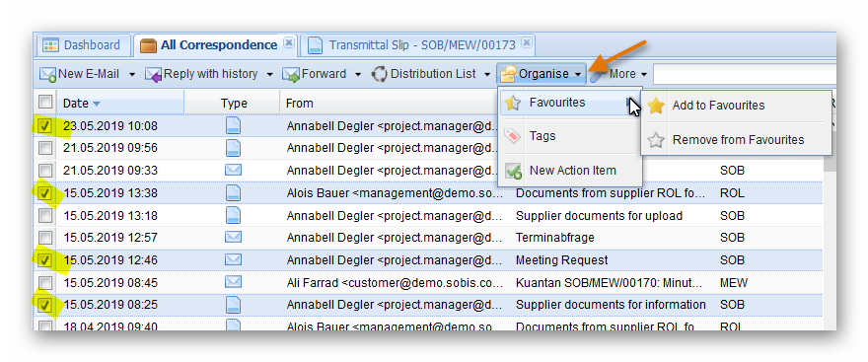Expand the Forward dropdown arrow
Screen dimensions: 868x362
pos(358,75)
